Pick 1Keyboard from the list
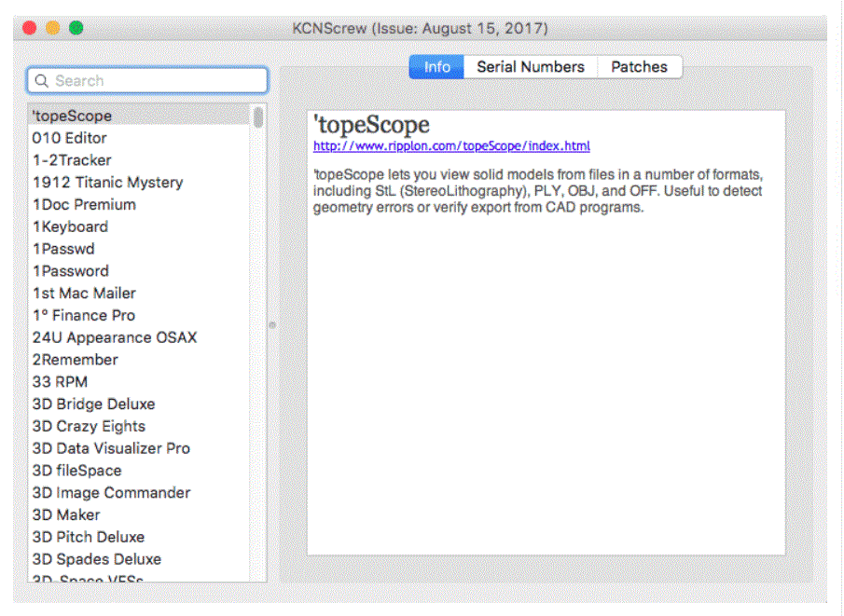Viewport: 844px width, 616px height. pos(139,226)
